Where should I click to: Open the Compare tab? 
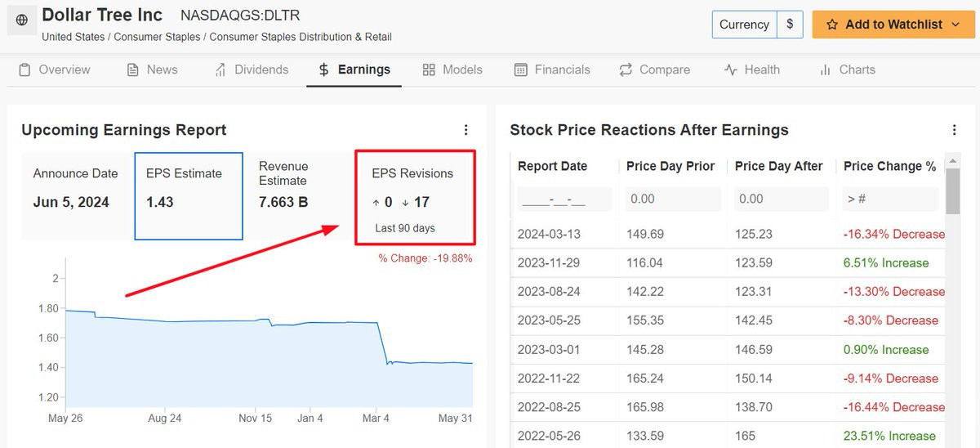pyautogui.click(x=655, y=69)
